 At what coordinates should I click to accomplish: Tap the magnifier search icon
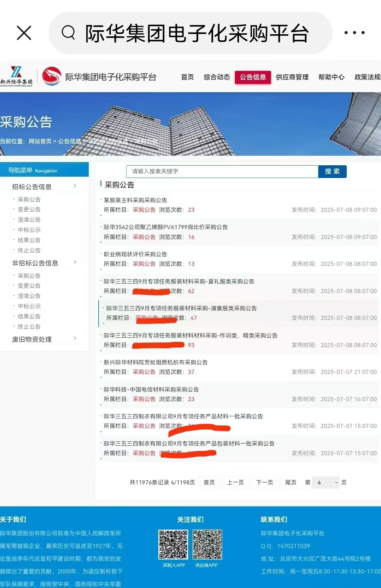pos(68,33)
